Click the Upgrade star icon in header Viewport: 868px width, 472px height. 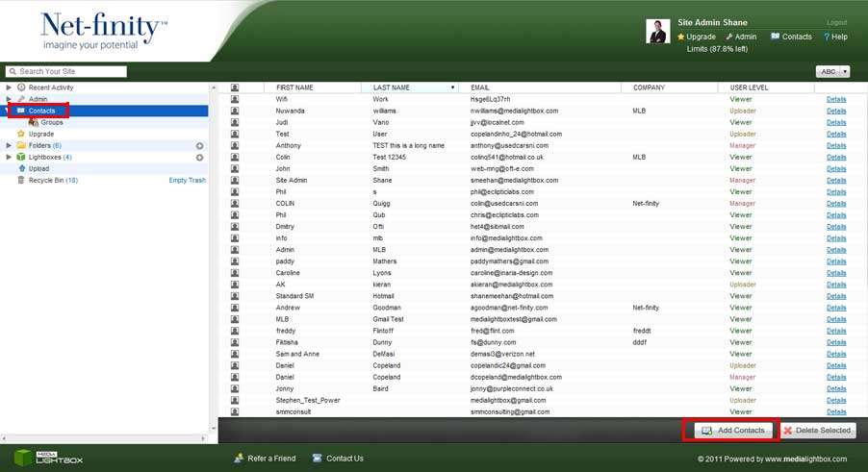[x=681, y=37]
